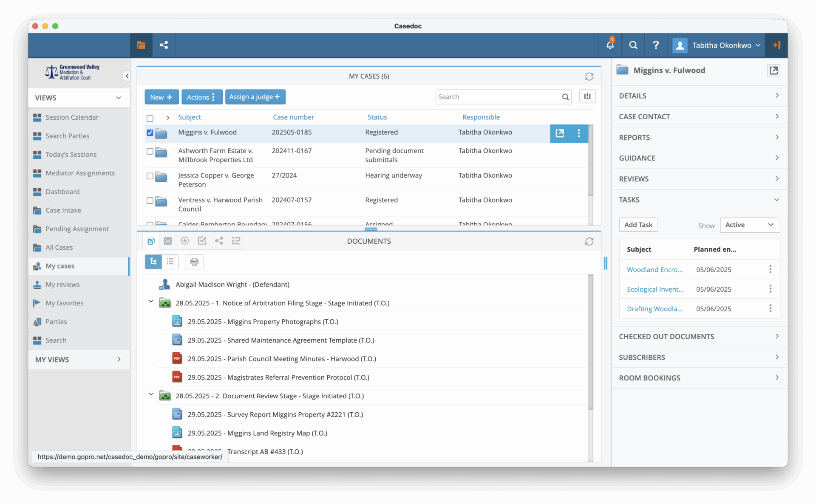Click the print icon in Documents toolbar
The width and height of the screenshot is (816, 504).
click(x=194, y=262)
